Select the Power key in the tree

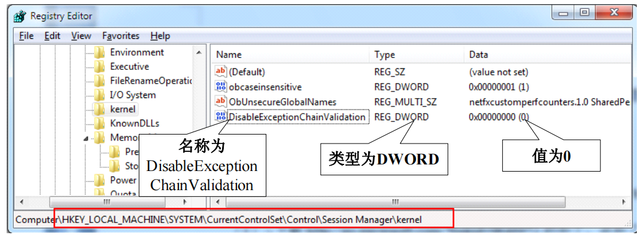coord(123,180)
